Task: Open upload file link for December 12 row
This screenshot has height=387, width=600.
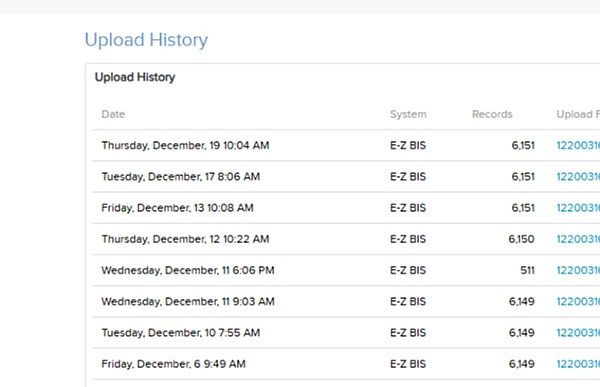Action: (x=578, y=239)
